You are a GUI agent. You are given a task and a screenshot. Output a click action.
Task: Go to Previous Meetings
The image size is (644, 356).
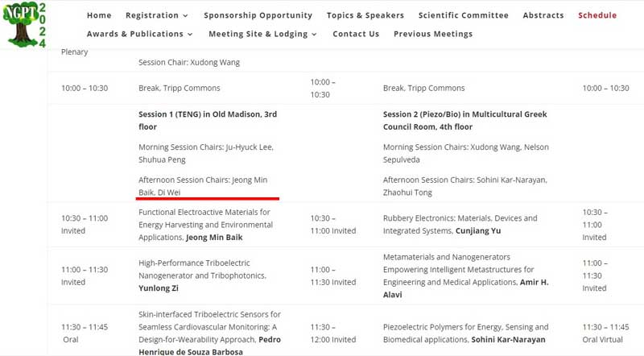click(x=433, y=34)
